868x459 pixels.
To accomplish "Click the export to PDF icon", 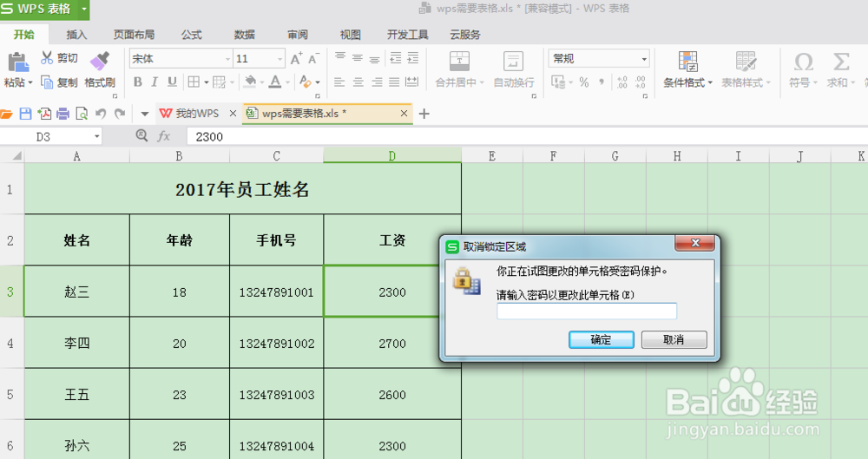I will (x=44, y=114).
